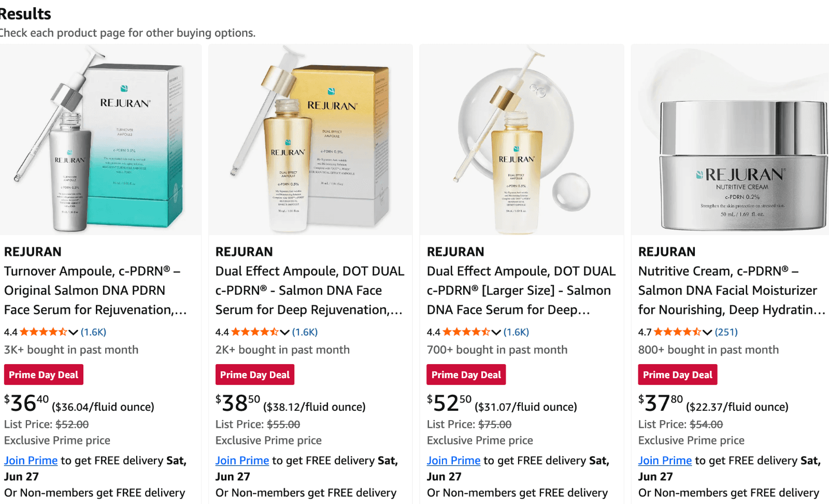Open the Nutritive Cream product title link
The height and width of the screenshot is (504, 829).
pyautogui.click(x=731, y=291)
